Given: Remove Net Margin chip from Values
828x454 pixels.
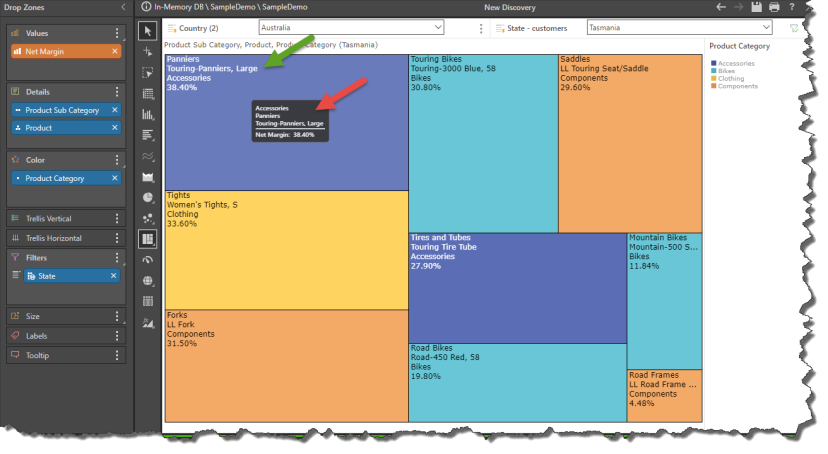Looking at the screenshot, I should (114, 50).
